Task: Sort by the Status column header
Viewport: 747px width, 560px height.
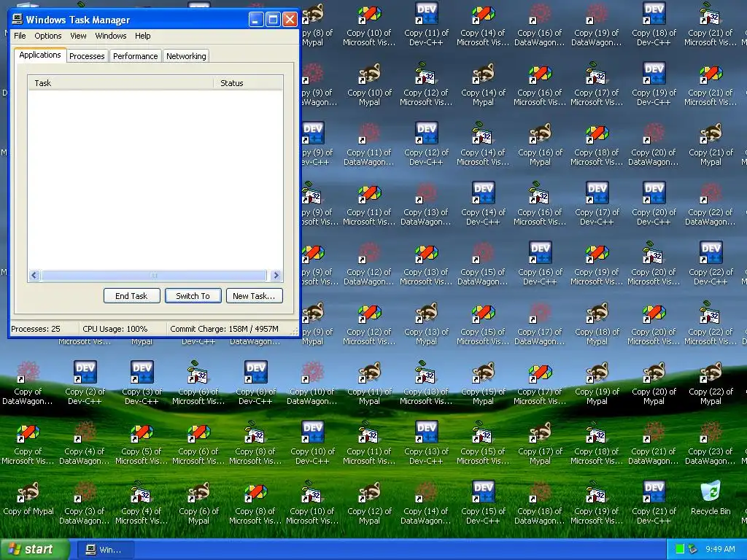Action: coord(248,83)
